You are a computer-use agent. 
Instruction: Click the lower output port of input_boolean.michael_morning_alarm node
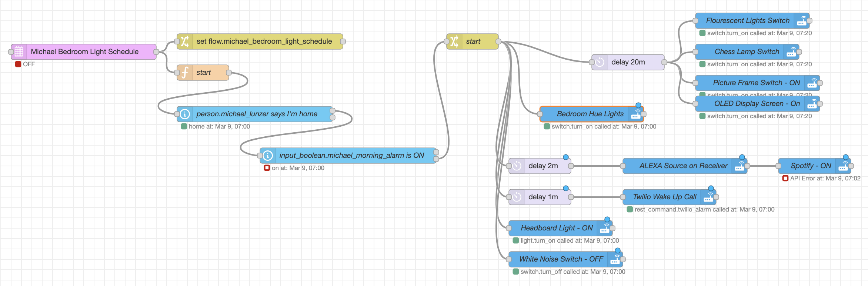click(436, 159)
